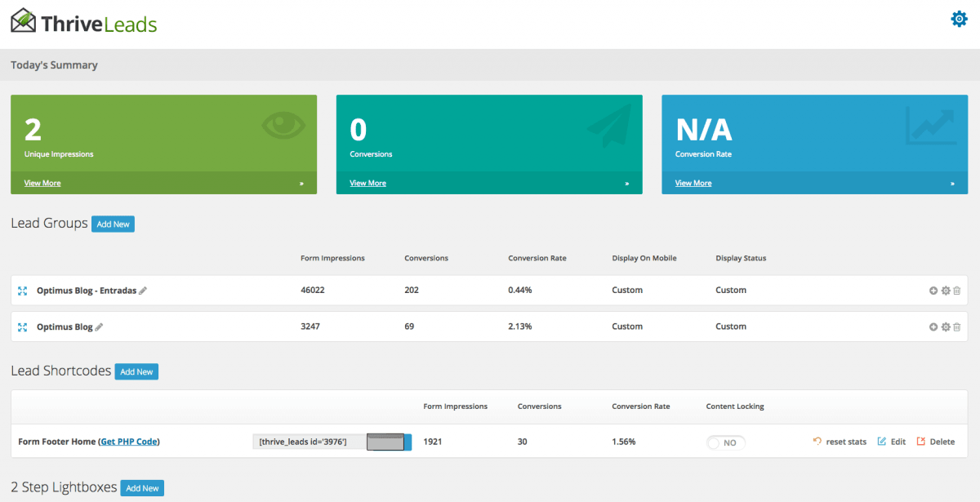This screenshot has width=980, height=502.
Task: Click the 3247 form impressions value
Action: click(x=310, y=327)
